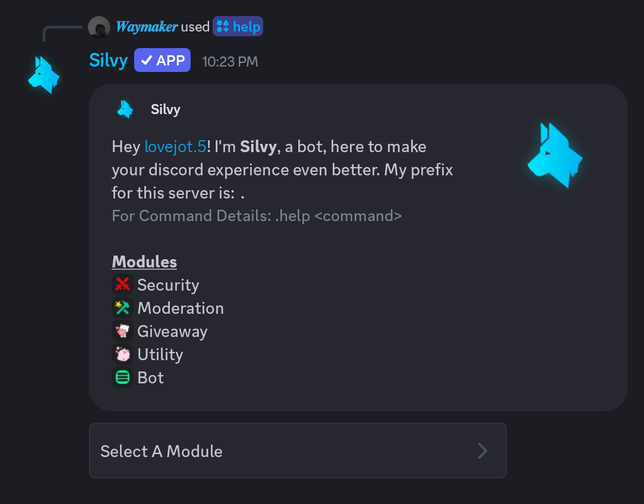Open the large Silvy wolf thumbnail image

[x=554, y=155]
